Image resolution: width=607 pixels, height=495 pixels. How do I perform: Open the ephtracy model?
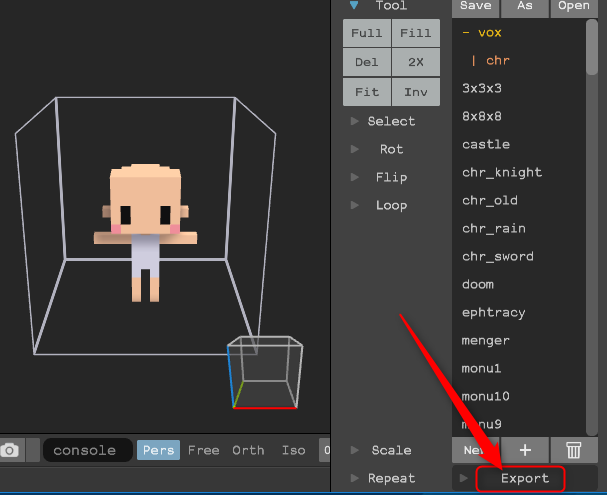pyautogui.click(x=494, y=312)
